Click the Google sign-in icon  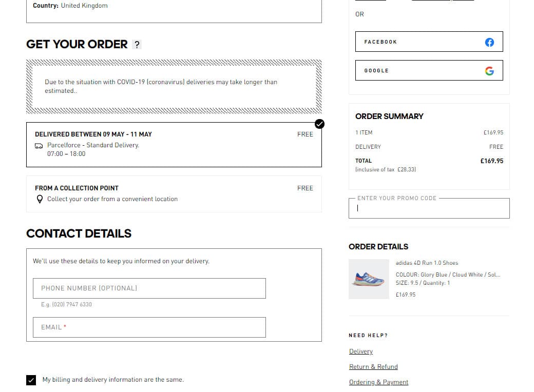click(489, 70)
